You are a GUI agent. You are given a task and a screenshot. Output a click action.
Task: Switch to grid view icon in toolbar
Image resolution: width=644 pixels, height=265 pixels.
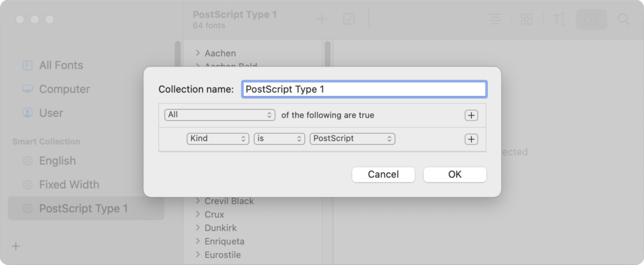[x=527, y=19]
